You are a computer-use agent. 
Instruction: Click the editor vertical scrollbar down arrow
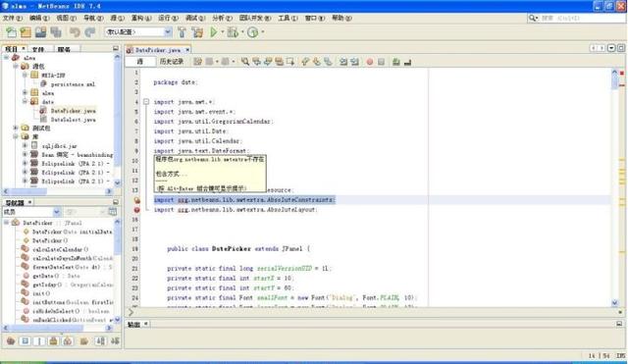click(x=615, y=303)
